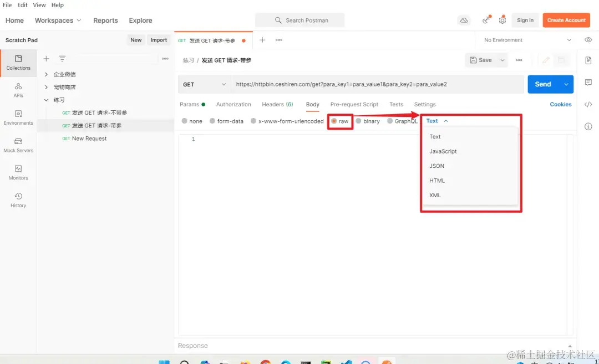The height and width of the screenshot is (364, 599).
Task: Click the satellite capture requests icon
Action: (x=486, y=20)
